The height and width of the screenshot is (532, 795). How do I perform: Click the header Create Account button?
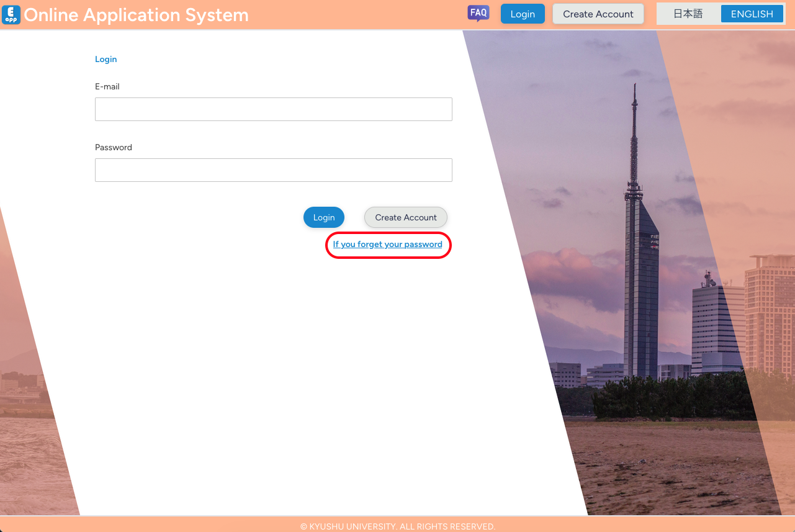[x=598, y=14]
